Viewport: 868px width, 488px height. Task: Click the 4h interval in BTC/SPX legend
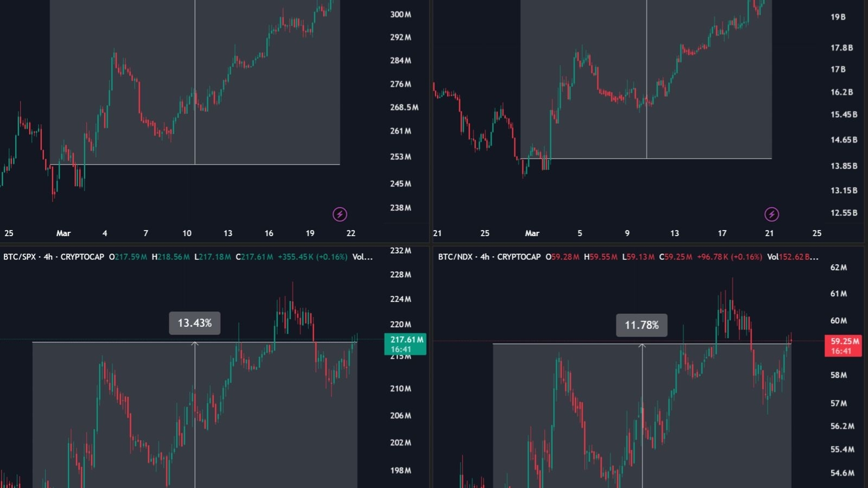coord(48,257)
